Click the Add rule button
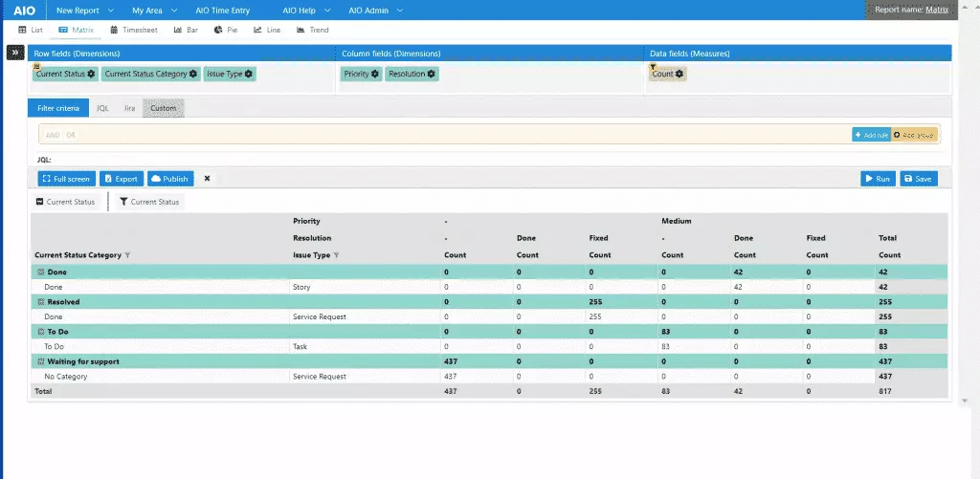Viewport: 980px width, 479px height. point(871,135)
